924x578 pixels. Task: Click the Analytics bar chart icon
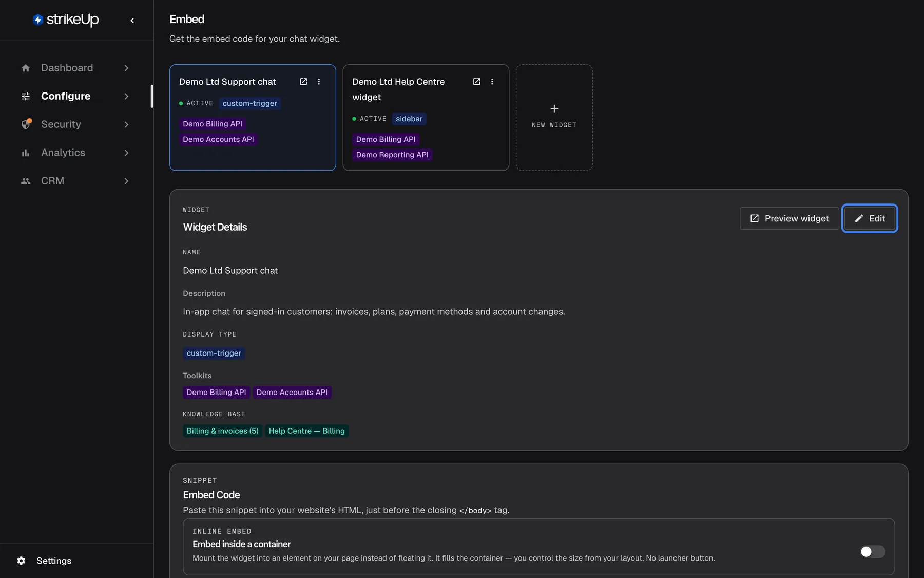coord(26,153)
